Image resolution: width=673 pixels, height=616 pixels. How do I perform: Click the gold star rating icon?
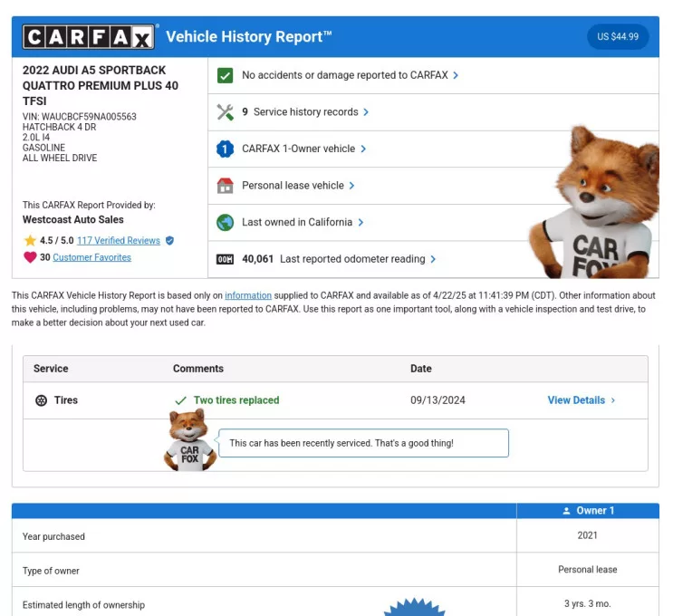pos(30,241)
